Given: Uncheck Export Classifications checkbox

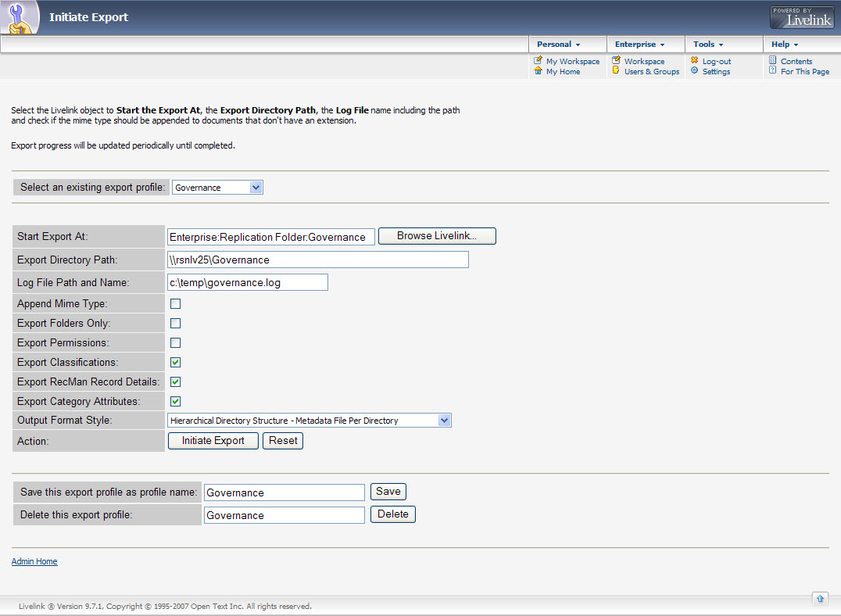Looking at the screenshot, I should [x=175, y=362].
